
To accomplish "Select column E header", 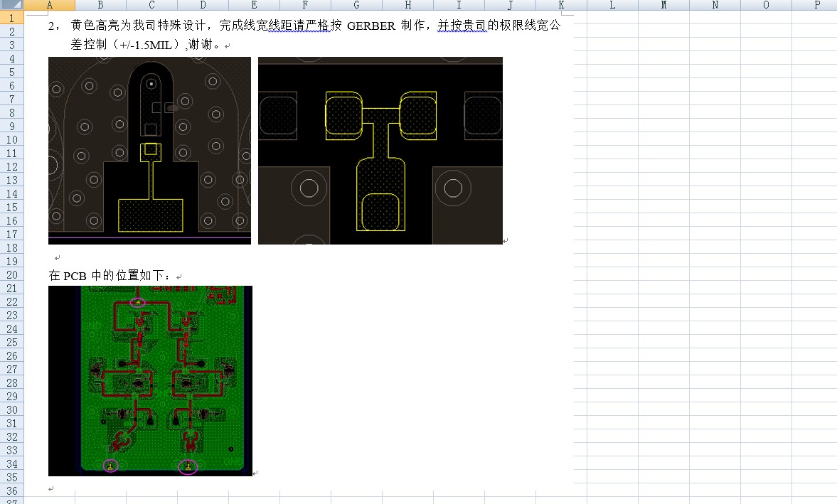I will pos(255,5).
